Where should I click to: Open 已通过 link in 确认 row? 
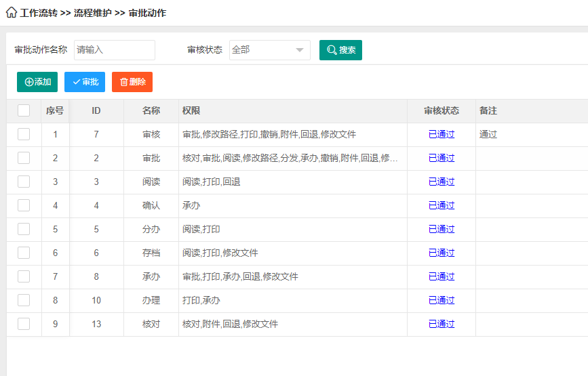442,205
